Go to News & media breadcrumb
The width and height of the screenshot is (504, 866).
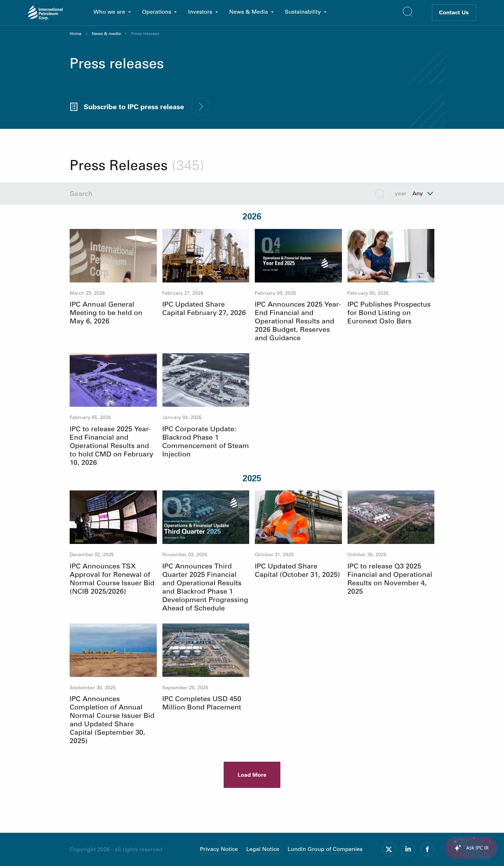106,34
